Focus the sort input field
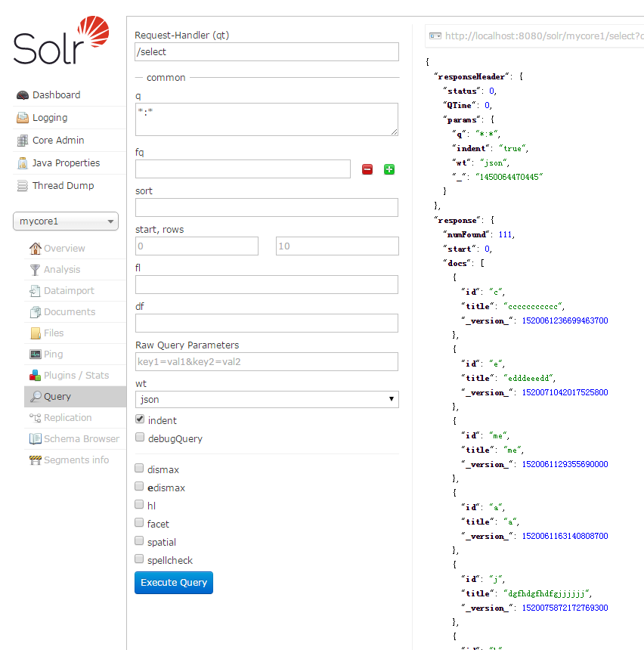The width and height of the screenshot is (644, 650). tap(267, 207)
